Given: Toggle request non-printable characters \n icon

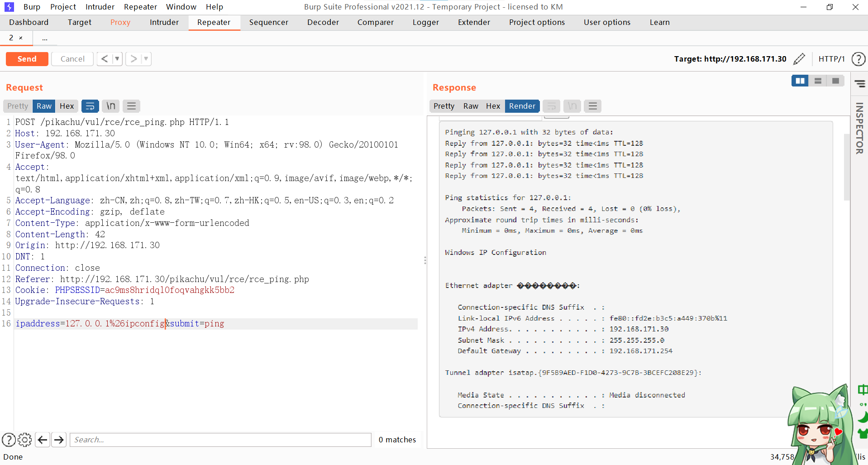Looking at the screenshot, I should [111, 106].
